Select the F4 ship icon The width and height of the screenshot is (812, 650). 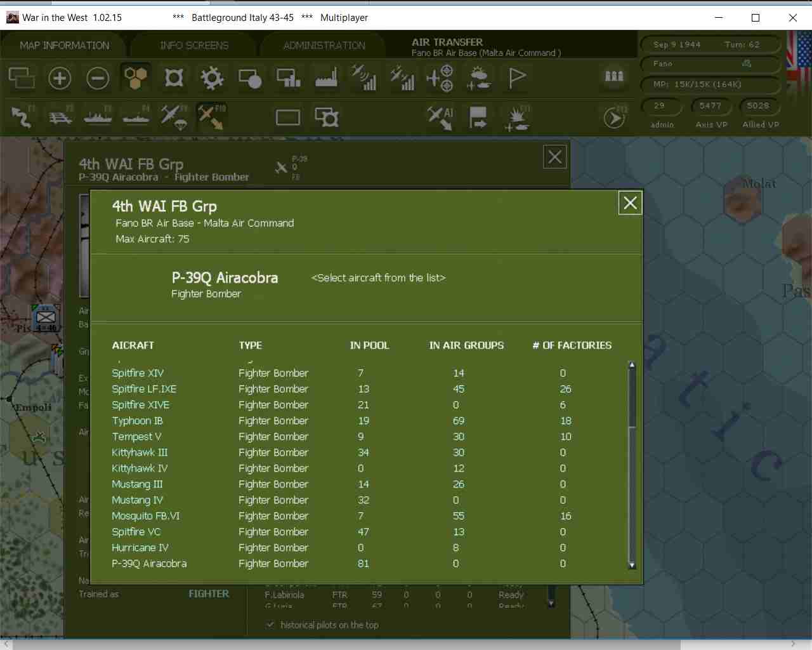(136, 117)
